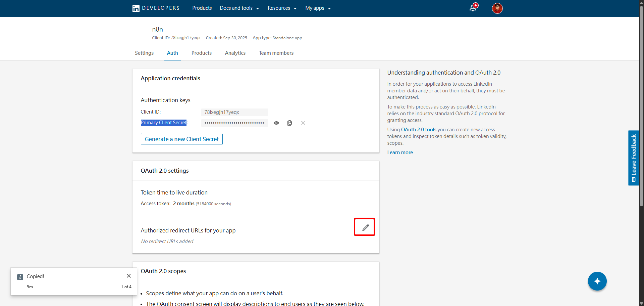Viewport: 644px width, 306px height.
Task: Open the profile avatar menu
Action: (497, 8)
